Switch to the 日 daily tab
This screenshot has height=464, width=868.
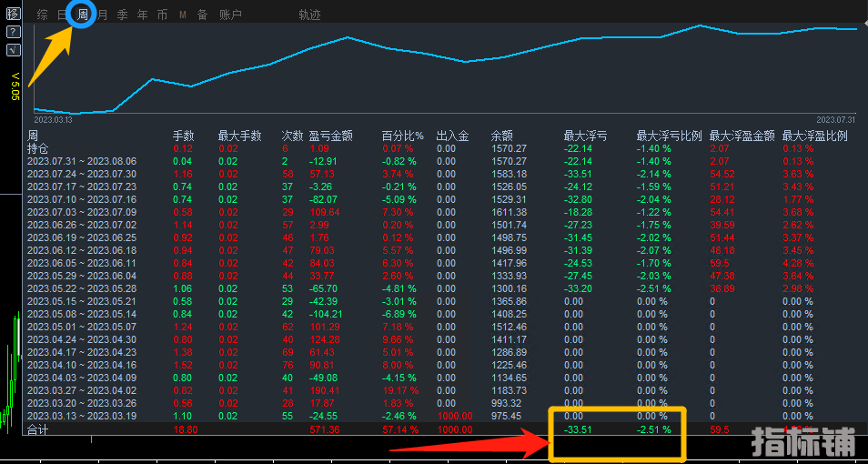(x=62, y=15)
